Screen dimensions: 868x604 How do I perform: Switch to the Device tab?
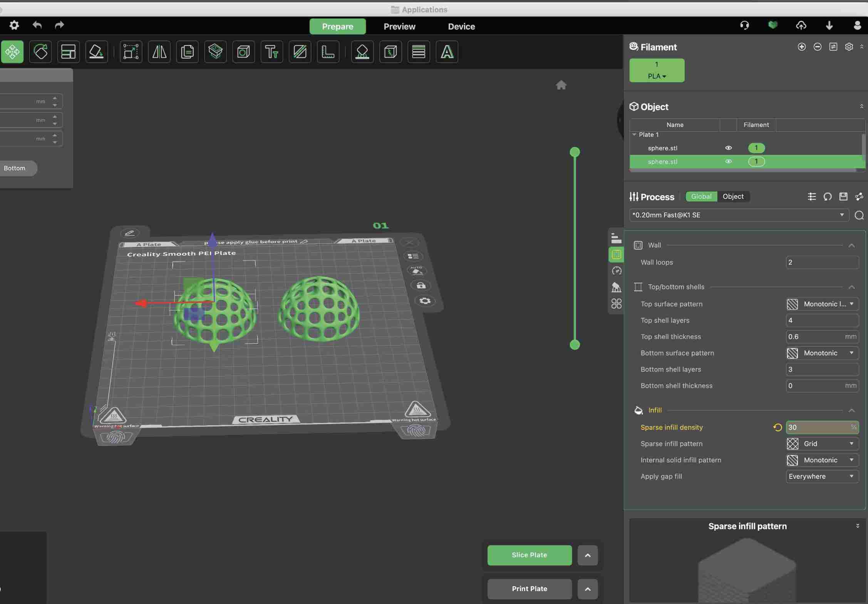click(461, 26)
